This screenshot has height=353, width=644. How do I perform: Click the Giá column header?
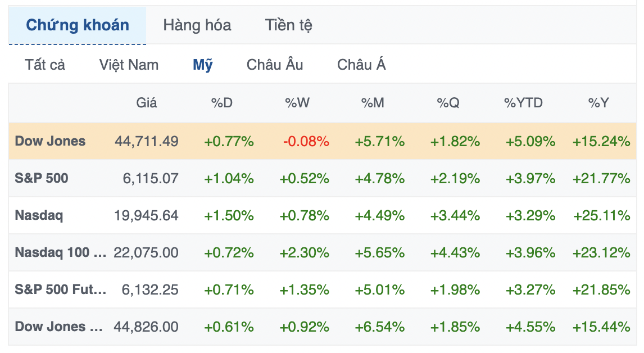click(x=147, y=103)
